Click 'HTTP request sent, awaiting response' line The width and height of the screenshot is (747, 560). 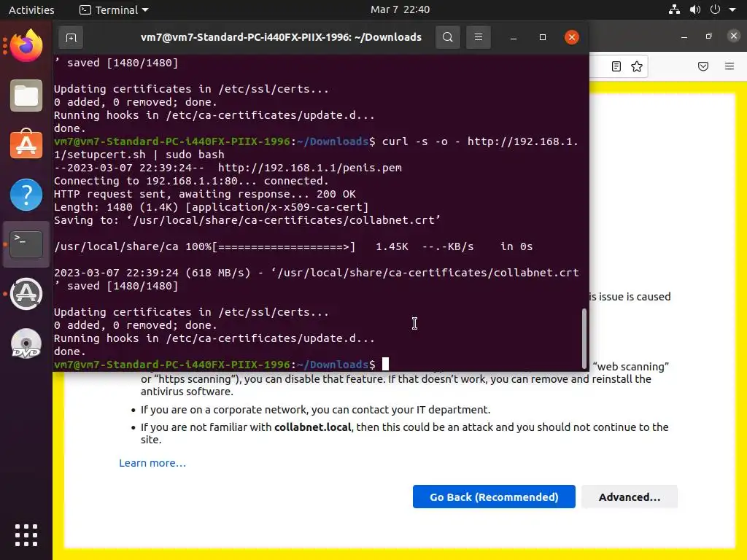[x=205, y=194]
